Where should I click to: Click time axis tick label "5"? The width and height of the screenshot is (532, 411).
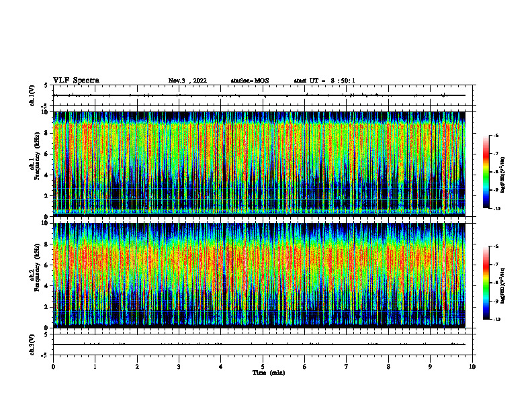point(263,367)
